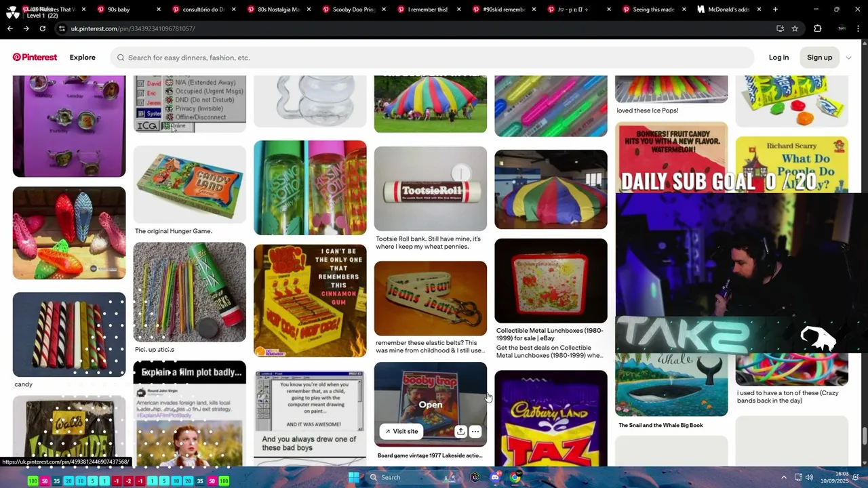Click 'Collectible Metal Lunchboxes' pin title
The width and height of the screenshot is (868, 488).
pos(550,334)
